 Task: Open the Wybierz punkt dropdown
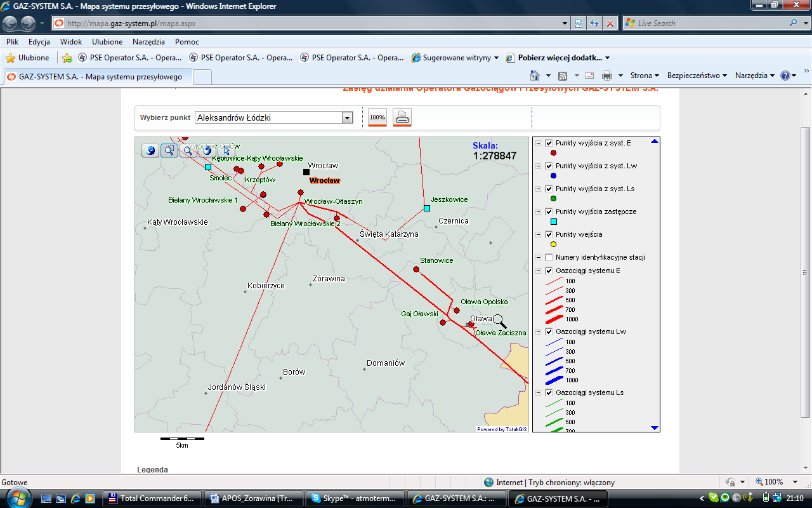coord(346,117)
